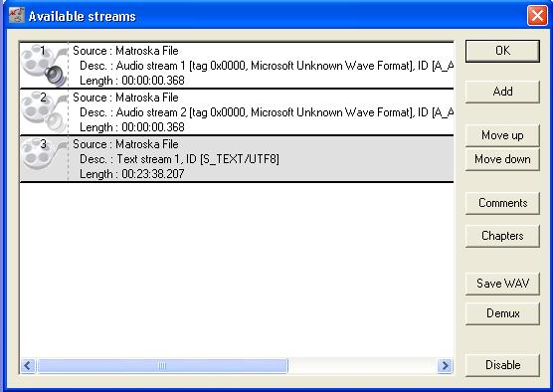Select the Audio stream 1 description row
Image resolution: width=553 pixels, height=392 pixels.
tap(237, 66)
